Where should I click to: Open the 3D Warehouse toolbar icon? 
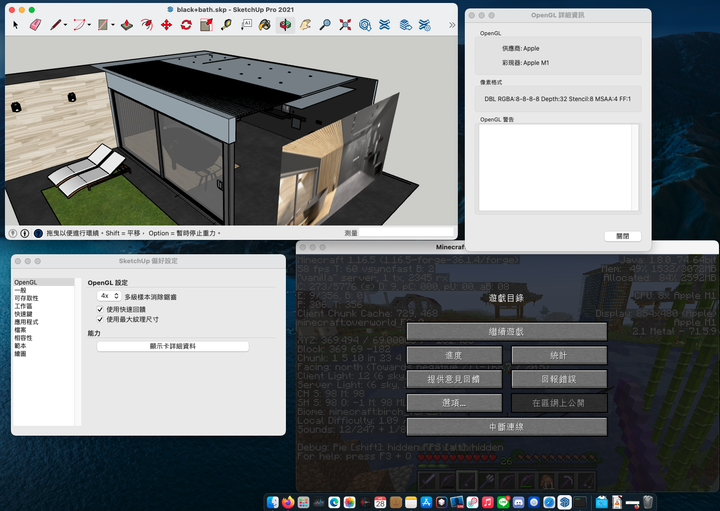(x=365, y=25)
